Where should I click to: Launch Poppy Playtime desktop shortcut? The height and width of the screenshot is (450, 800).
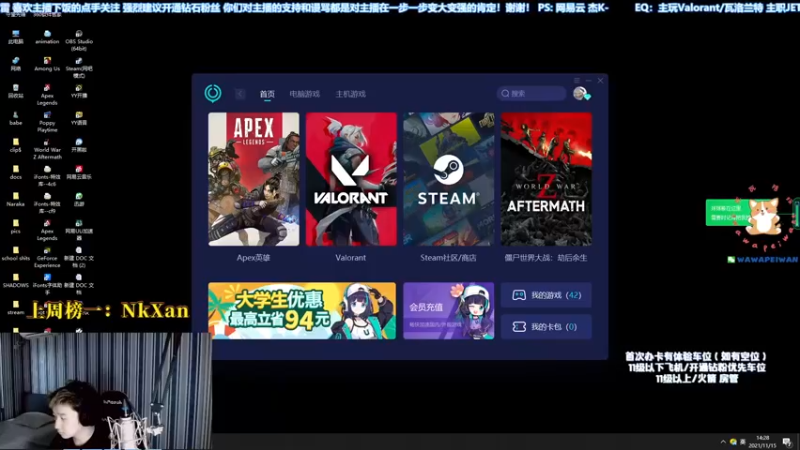[47, 122]
